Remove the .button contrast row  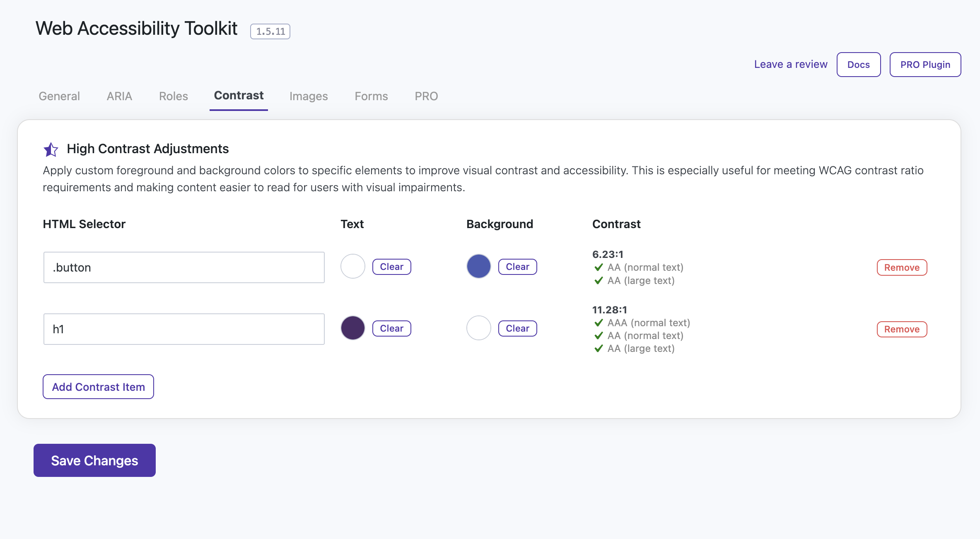point(901,267)
